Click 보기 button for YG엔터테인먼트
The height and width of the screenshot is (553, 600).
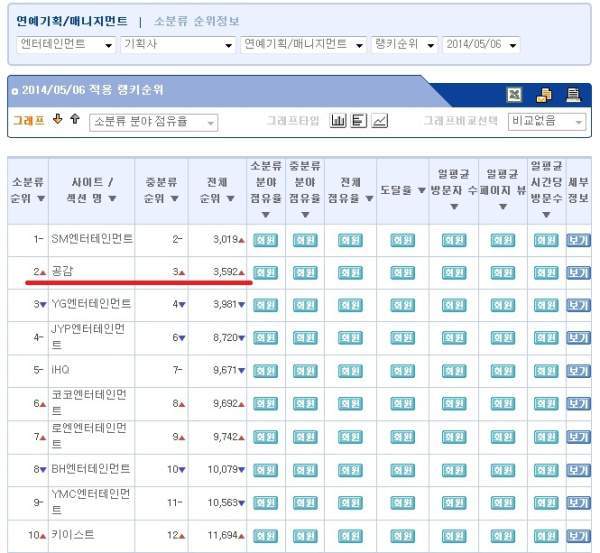(x=578, y=305)
